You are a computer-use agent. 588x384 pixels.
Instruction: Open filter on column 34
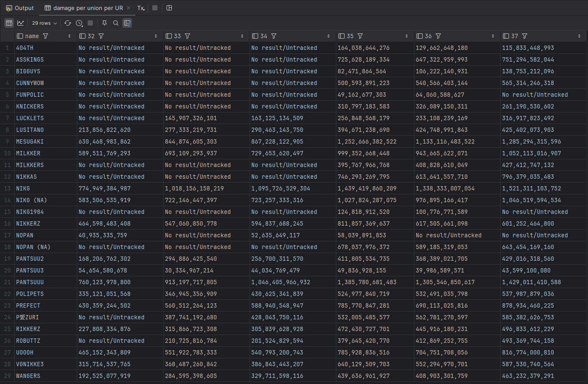click(274, 36)
